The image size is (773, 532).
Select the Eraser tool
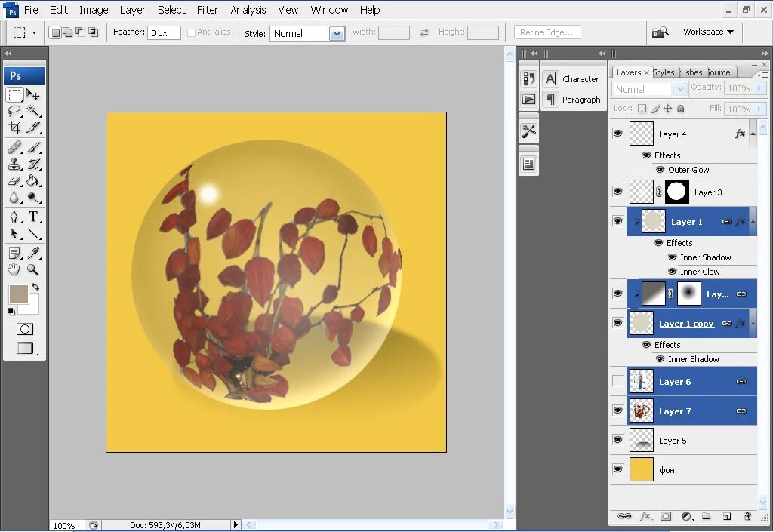[x=14, y=180]
